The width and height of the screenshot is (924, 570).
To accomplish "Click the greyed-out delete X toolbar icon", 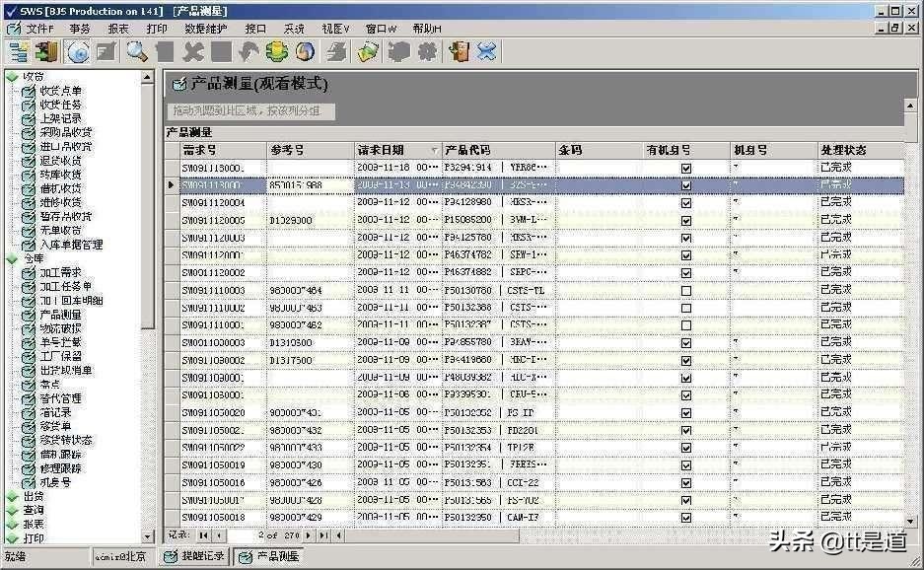I will point(193,52).
